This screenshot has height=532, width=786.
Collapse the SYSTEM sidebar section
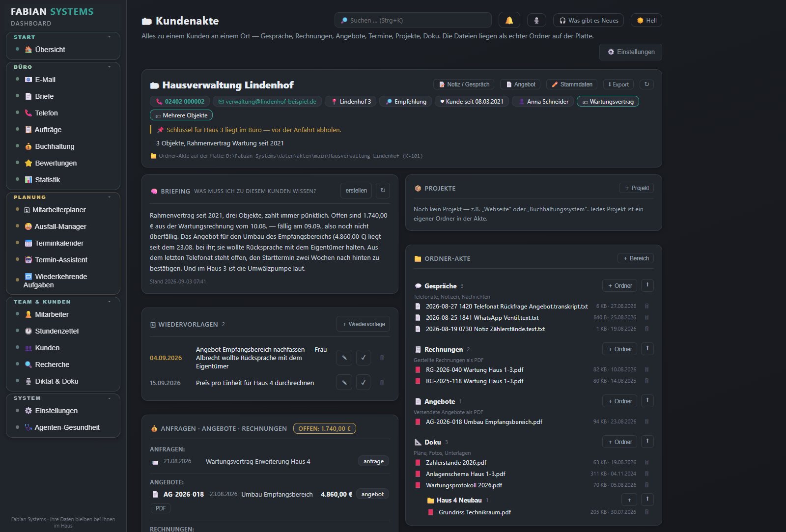(x=109, y=398)
